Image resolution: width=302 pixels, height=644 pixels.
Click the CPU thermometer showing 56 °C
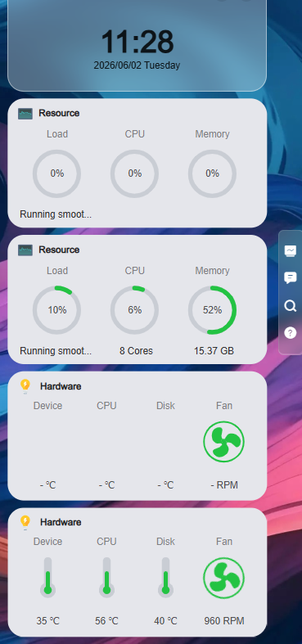[x=107, y=577]
